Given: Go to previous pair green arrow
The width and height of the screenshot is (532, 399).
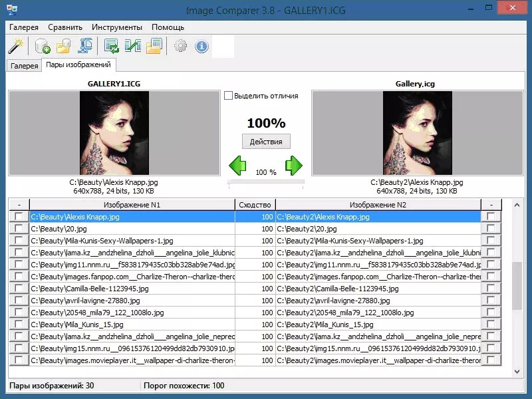Looking at the screenshot, I should click(237, 166).
